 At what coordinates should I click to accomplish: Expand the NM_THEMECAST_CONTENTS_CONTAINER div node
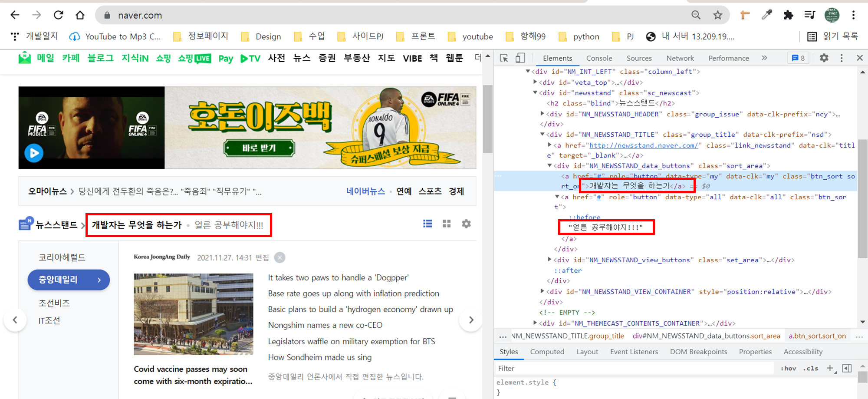tap(535, 323)
